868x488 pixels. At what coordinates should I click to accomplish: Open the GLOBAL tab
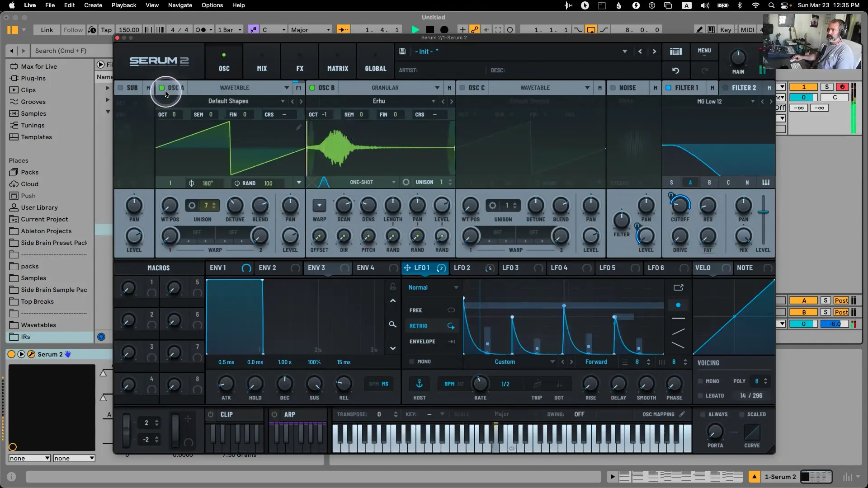point(376,62)
